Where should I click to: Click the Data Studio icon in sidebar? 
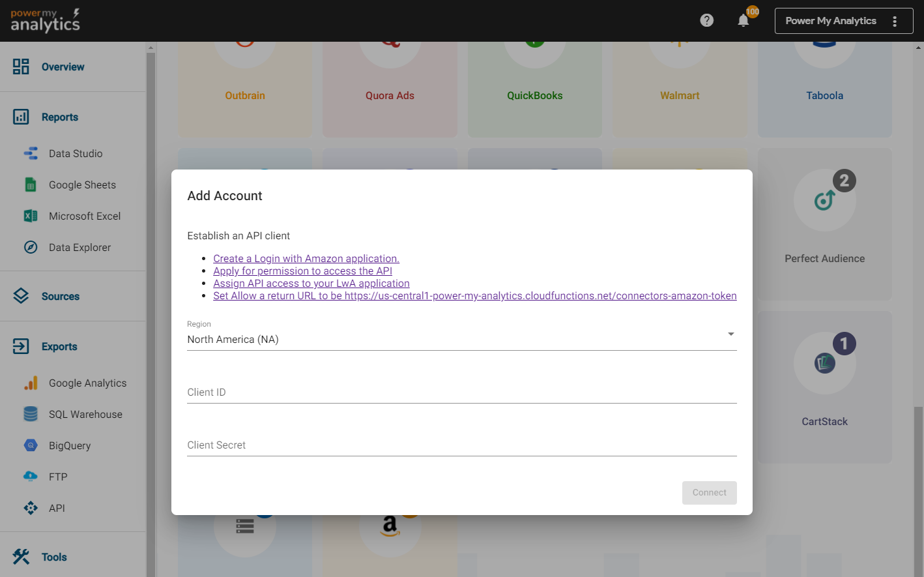click(31, 154)
